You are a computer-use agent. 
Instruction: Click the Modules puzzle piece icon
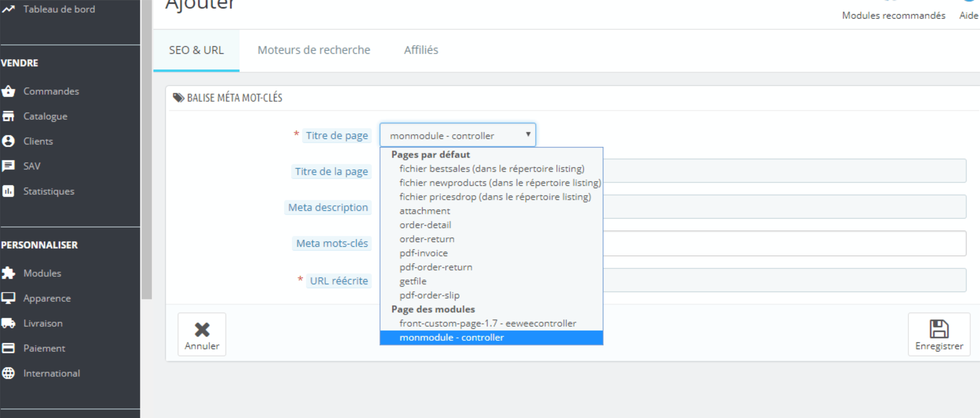click(x=8, y=273)
